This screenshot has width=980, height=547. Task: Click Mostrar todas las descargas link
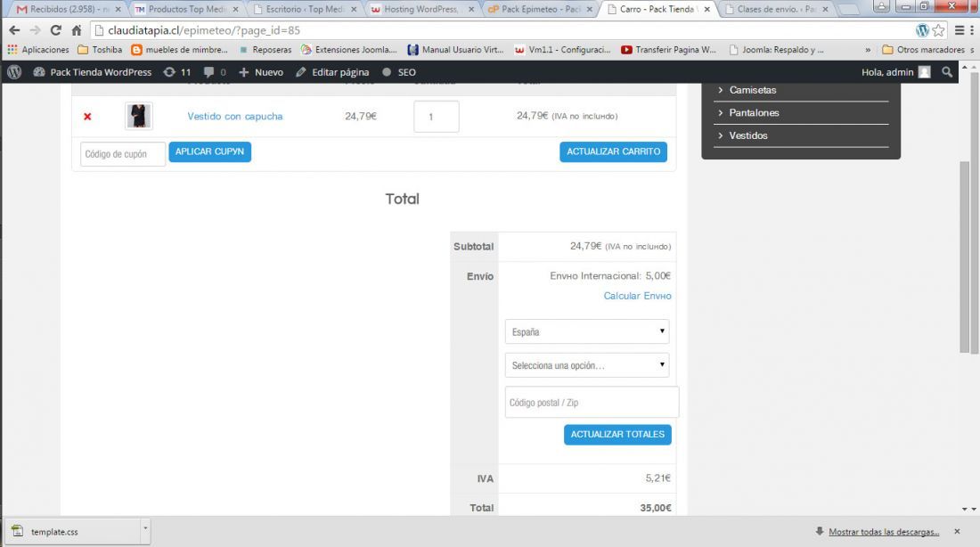[884, 532]
